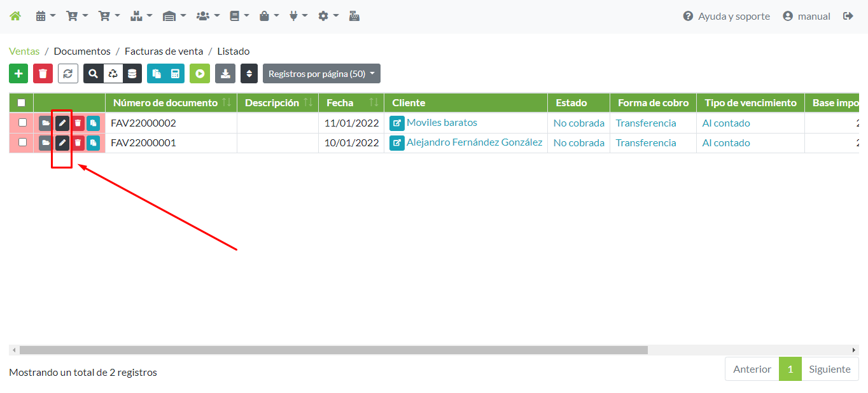The image size is (868, 393).
Task: Go to the Siguiente page
Action: pos(829,369)
